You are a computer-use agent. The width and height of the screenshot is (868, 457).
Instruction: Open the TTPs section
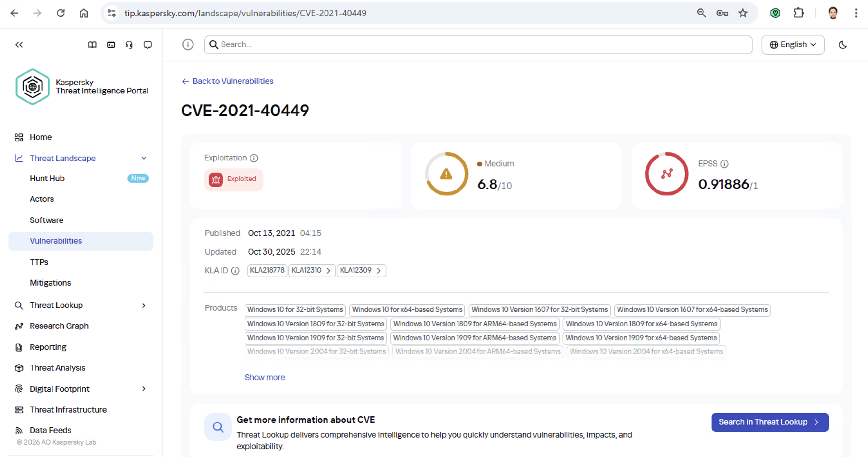click(38, 262)
